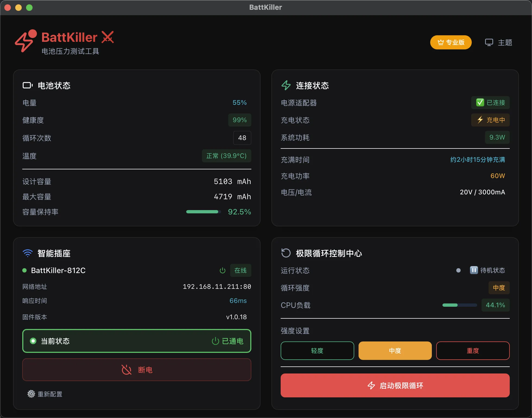Click the cycle icon beside 极限循环控制中心
The width and height of the screenshot is (532, 418).
(286, 253)
